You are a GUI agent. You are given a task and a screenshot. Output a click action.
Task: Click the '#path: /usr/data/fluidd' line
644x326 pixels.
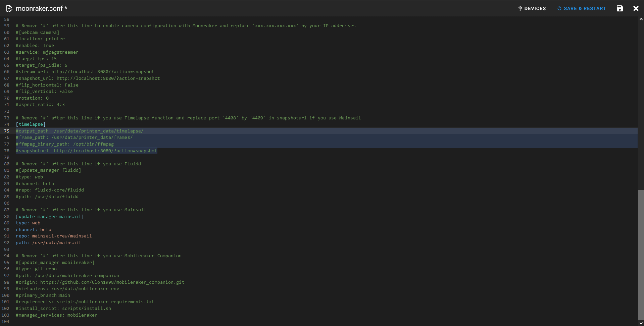point(47,197)
